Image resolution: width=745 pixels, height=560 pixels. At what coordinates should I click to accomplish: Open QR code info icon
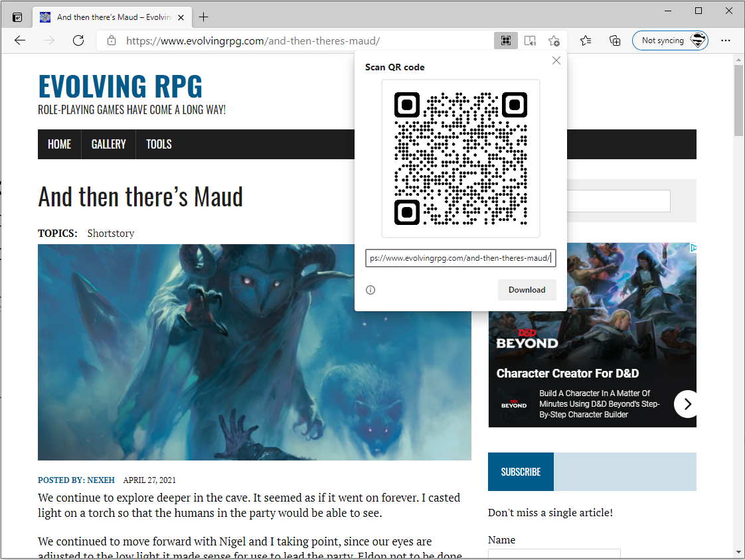coord(371,290)
